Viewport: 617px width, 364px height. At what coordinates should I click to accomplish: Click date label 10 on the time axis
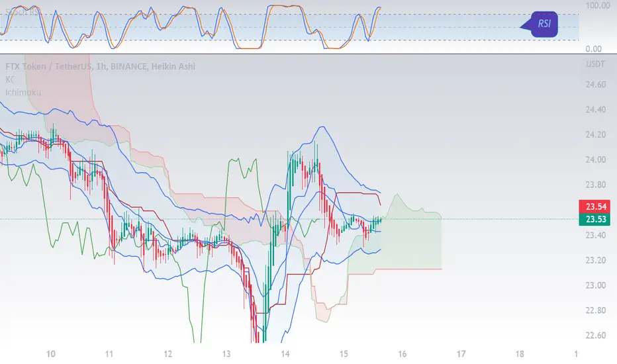[x=51, y=354]
